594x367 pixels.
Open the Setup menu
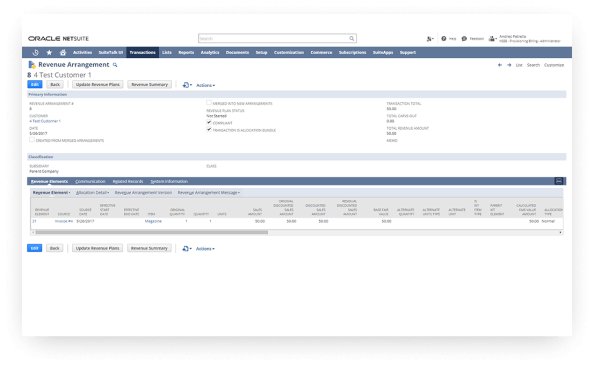coord(261,53)
